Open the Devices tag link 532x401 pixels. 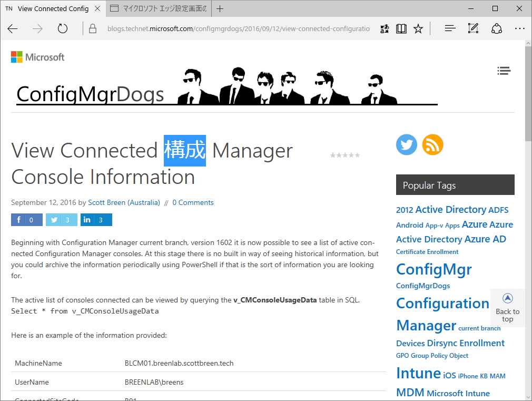[410, 343]
